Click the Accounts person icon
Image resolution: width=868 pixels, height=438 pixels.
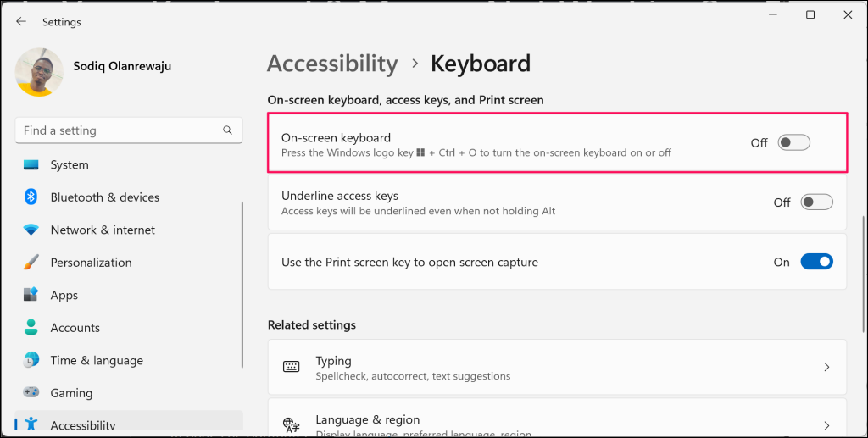coord(31,328)
